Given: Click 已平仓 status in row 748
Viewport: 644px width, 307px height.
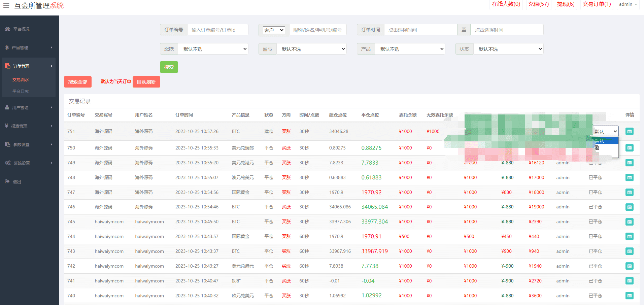Looking at the screenshot, I should (x=595, y=177).
